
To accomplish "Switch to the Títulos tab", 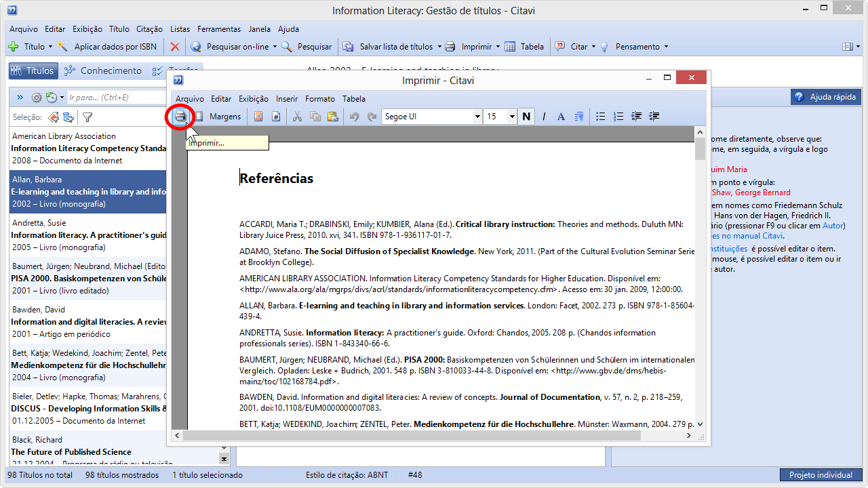I will point(33,70).
